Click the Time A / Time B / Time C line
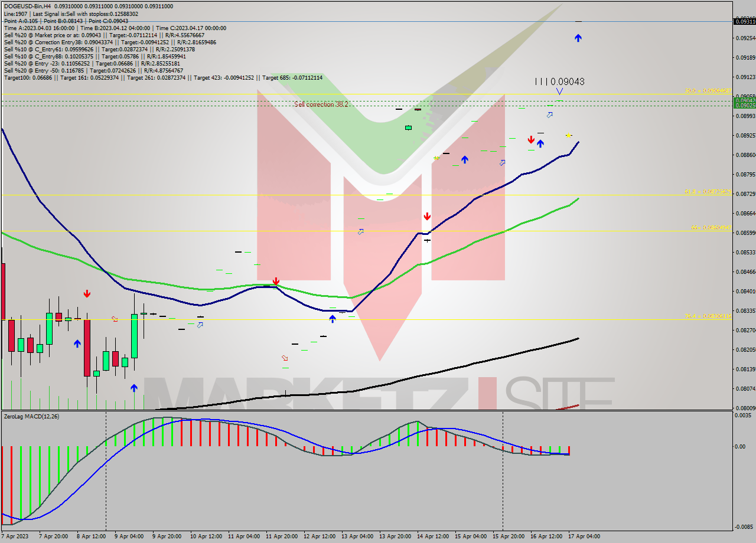The width and height of the screenshot is (756, 543). 115,28
